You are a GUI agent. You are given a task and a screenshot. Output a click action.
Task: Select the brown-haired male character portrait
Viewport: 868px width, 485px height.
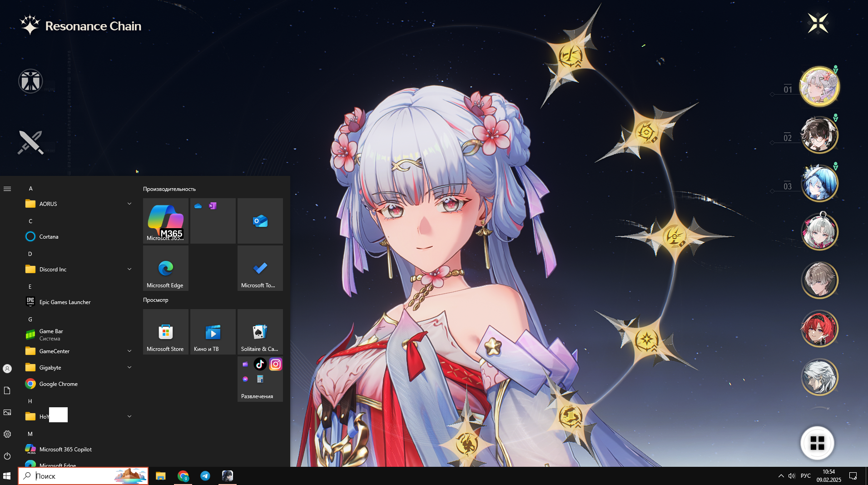tap(819, 280)
